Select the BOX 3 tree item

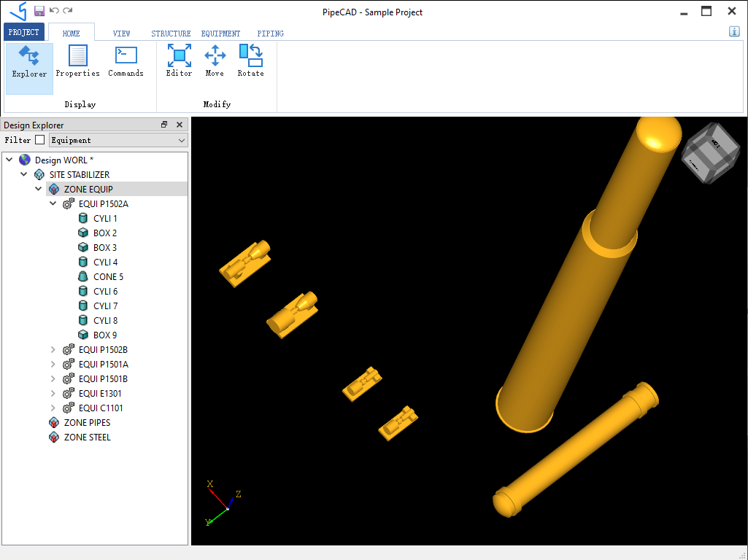coord(105,247)
